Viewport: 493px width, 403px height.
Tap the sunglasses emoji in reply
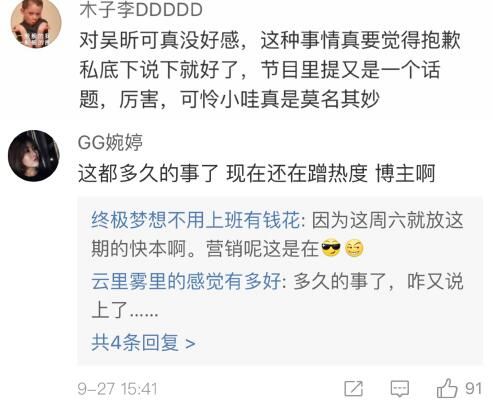(x=331, y=248)
